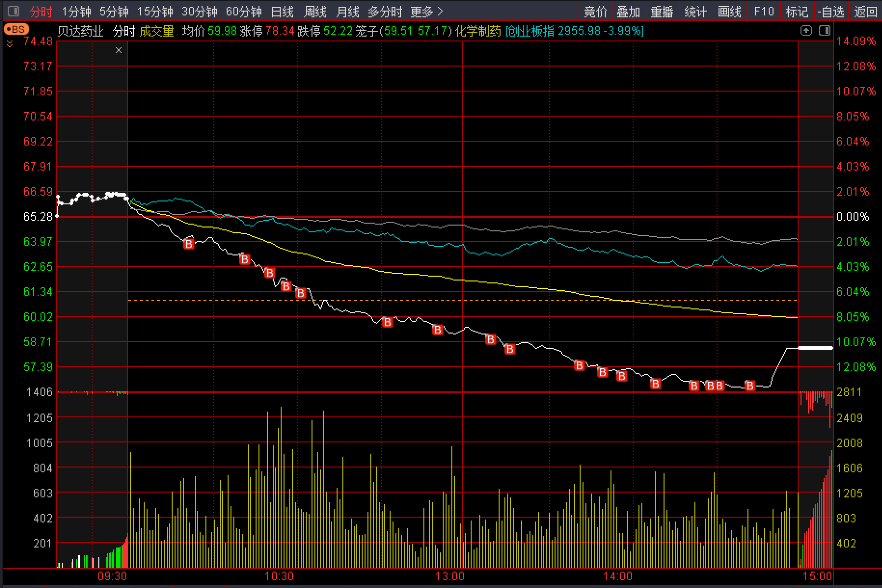
Task: Click the upload arrow icon above chart
Action: click(806, 31)
